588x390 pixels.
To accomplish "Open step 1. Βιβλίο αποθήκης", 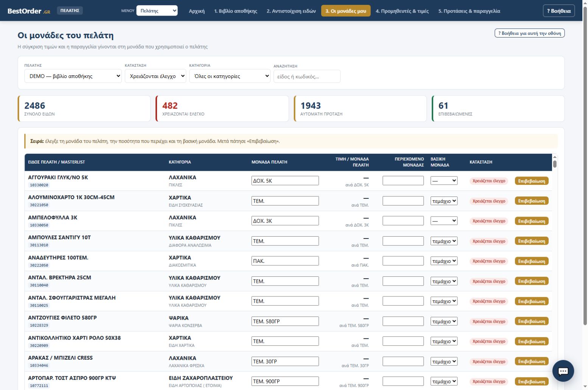I will click(x=236, y=11).
